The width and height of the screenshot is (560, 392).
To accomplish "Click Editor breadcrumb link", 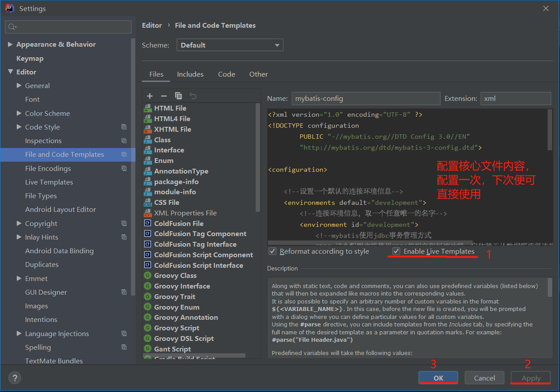I will [x=152, y=26].
